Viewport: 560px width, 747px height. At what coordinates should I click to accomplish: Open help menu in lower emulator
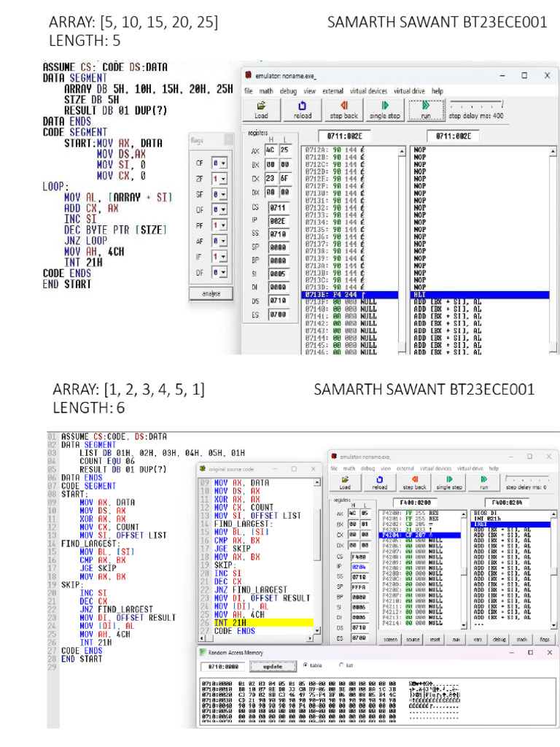point(494,468)
